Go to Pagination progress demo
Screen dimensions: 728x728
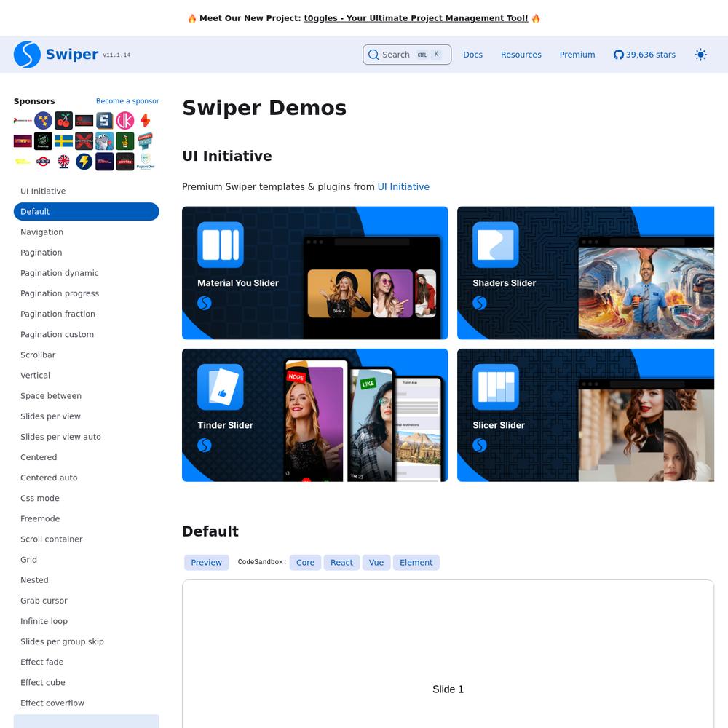(87, 293)
